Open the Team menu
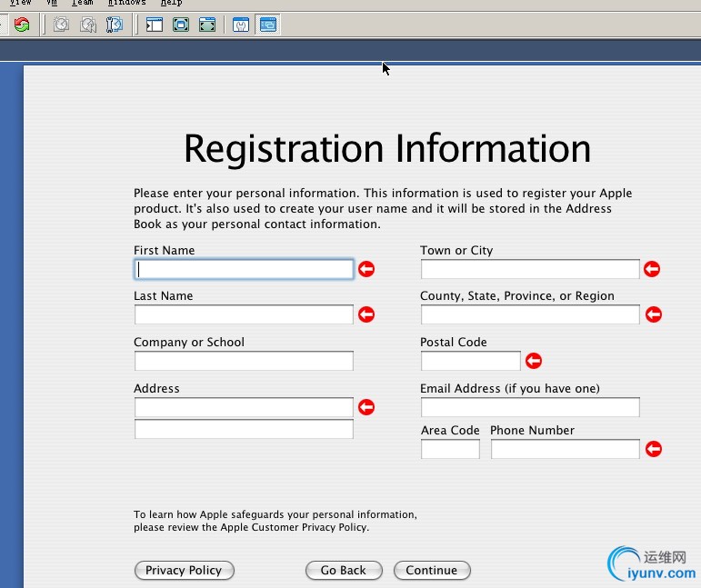 pos(82,3)
